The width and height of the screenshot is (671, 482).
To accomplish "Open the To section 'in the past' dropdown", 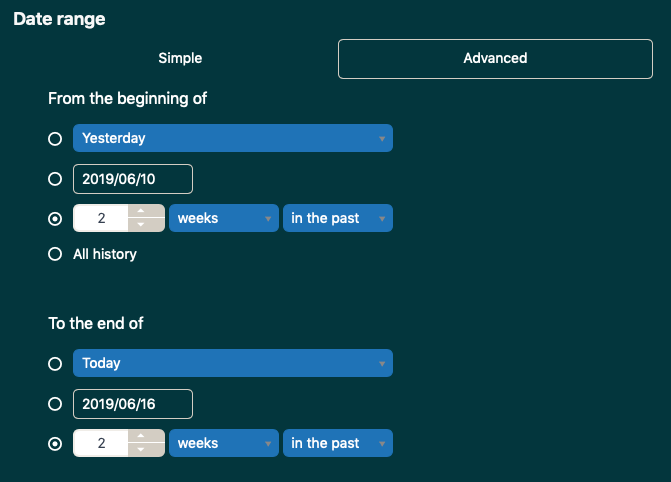I will pyautogui.click(x=337, y=443).
